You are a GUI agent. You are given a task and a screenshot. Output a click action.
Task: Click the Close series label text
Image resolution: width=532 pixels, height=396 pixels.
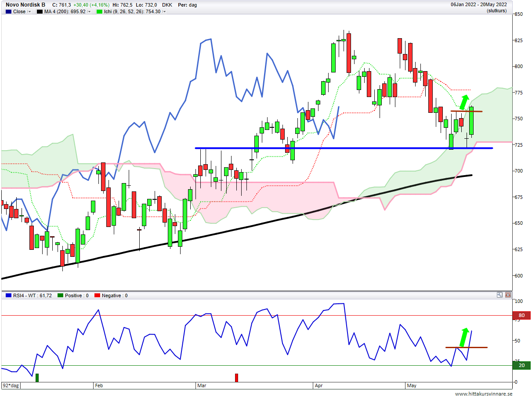(19, 12)
